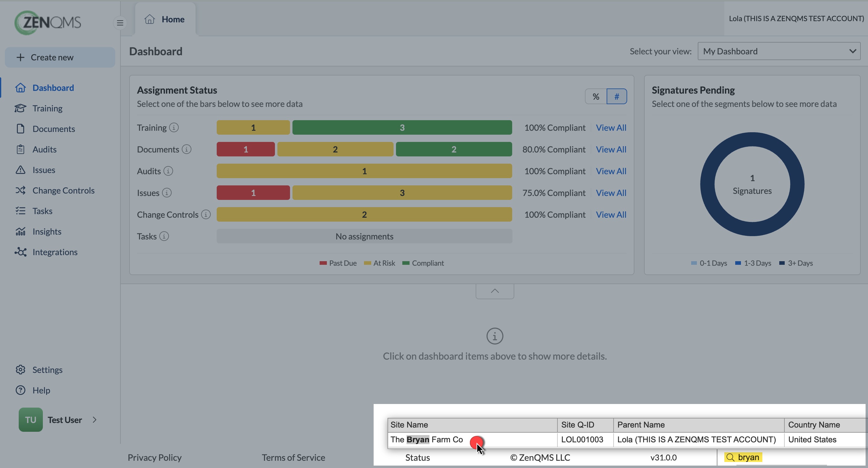Click the info icon next to Audits
The height and width of the screenshot is (468, 868).
point(168,171)
